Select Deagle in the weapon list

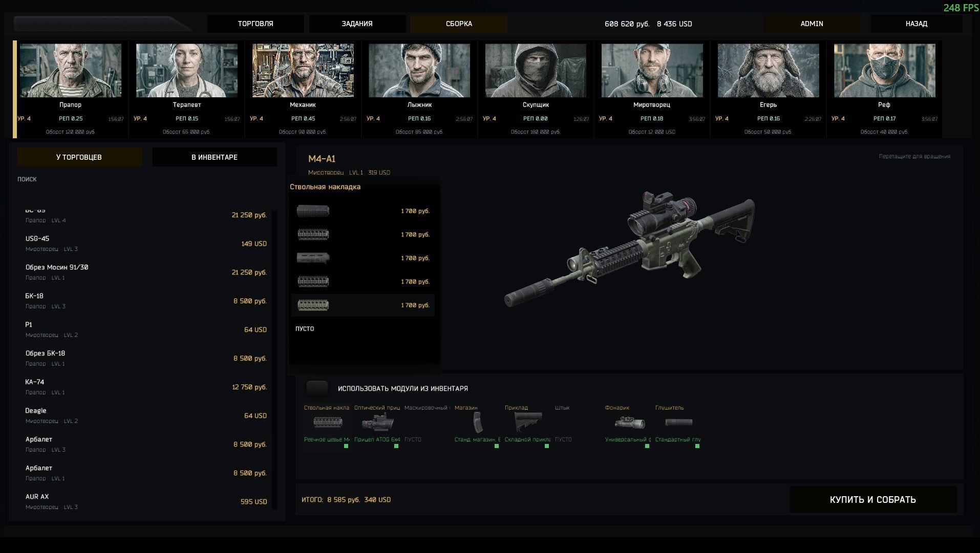pos(146,416)
